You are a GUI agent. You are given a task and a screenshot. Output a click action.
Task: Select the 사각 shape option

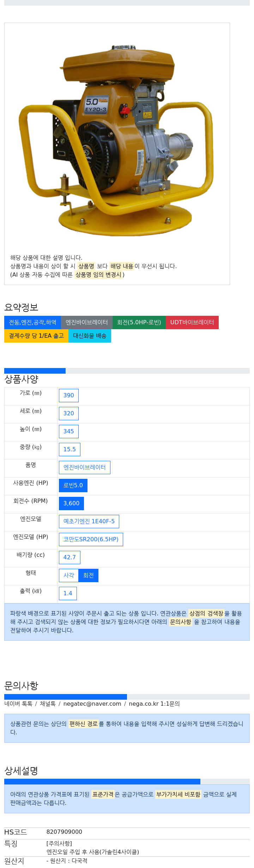coord(69,575)
